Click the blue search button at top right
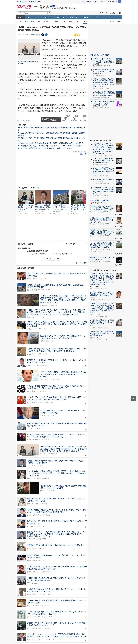 click(x=120, y=2)
